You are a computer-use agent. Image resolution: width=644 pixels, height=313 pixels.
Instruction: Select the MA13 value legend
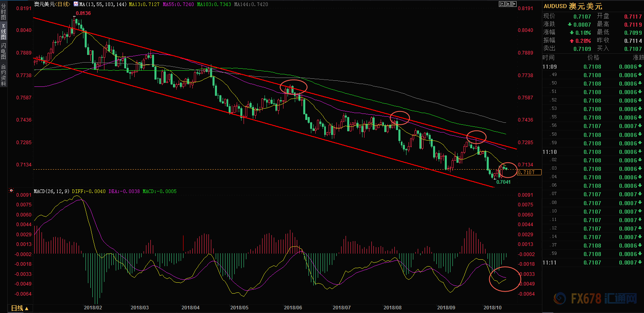tap(144, 4)
